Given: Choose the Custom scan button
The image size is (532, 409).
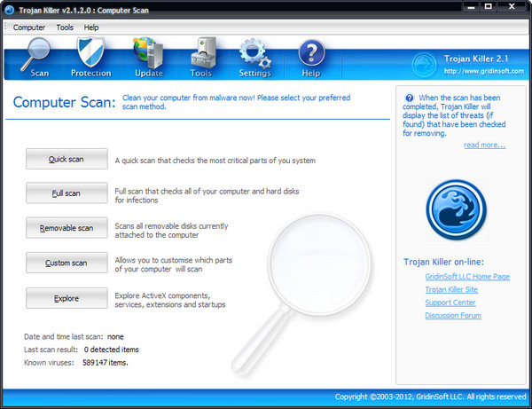Looking at the screenshot, I should [x=66, y=263].
